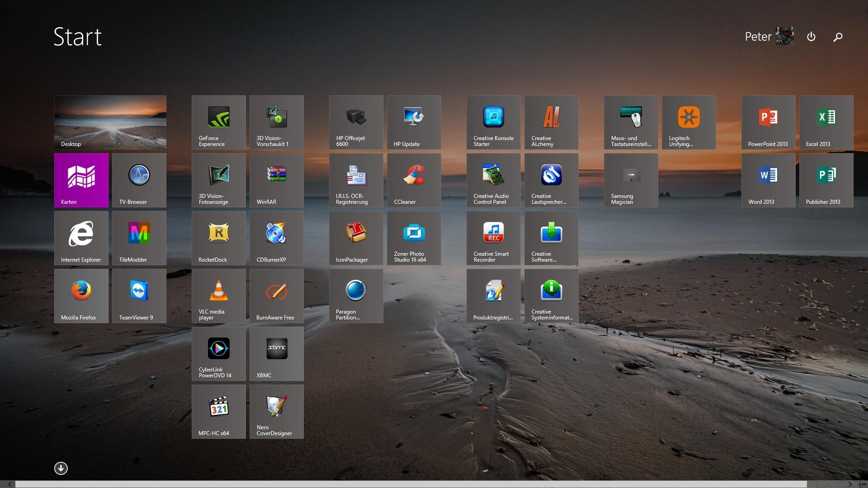Launch HP Update

(414, 122)
